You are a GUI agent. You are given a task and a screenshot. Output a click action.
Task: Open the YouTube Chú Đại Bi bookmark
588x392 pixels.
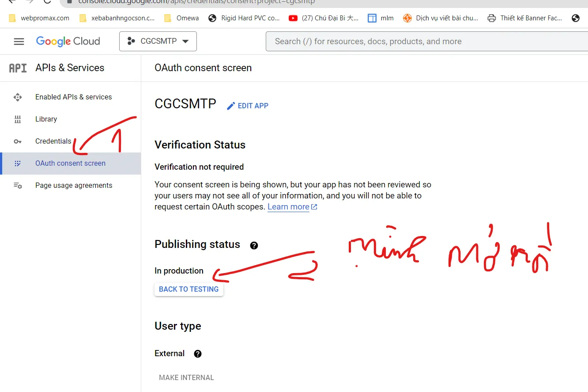[x=324, y=18]
